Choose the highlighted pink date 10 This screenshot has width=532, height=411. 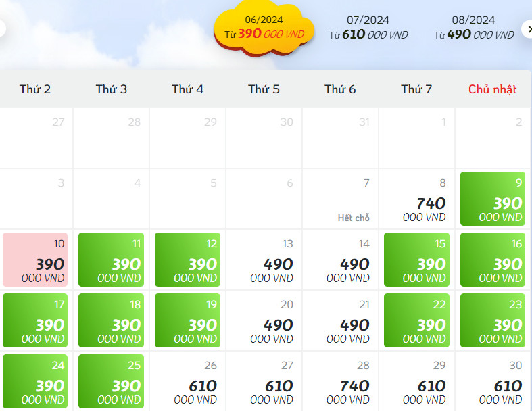click(36, 260)
